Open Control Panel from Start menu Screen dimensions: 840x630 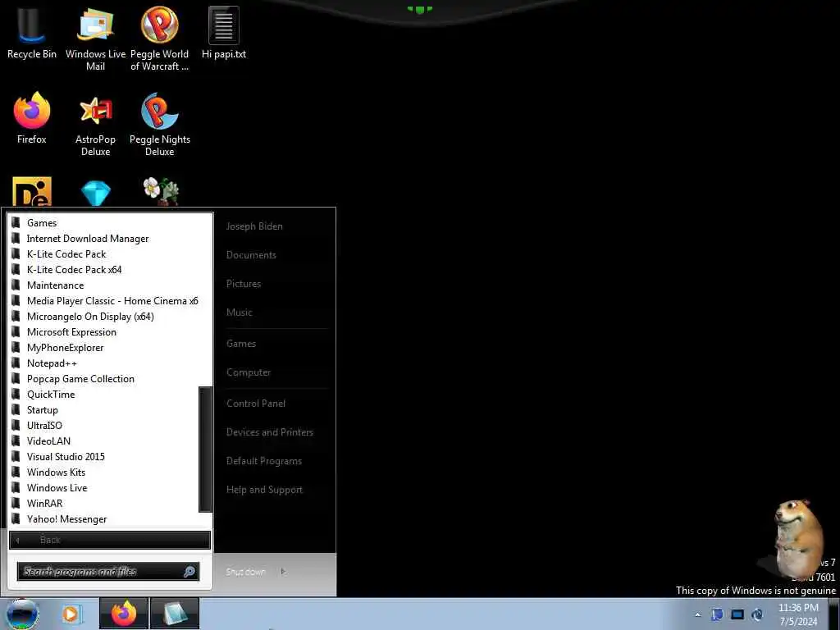[256, 403]
